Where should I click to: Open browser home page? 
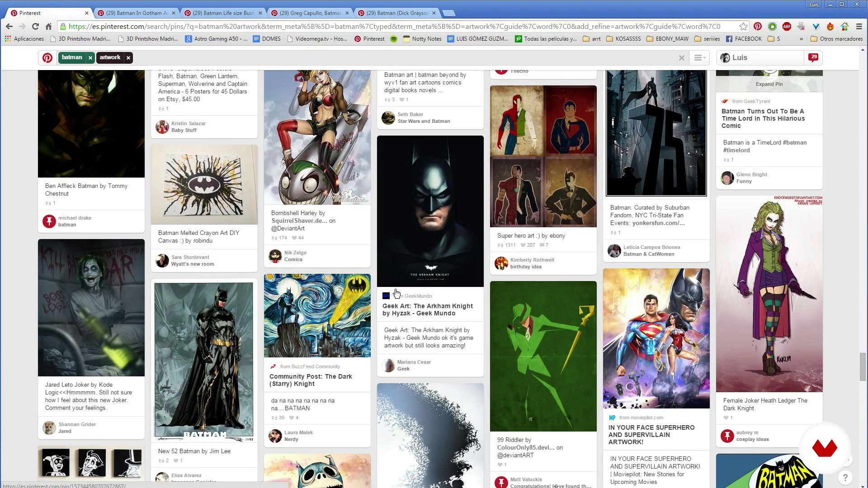coord(48,27)
